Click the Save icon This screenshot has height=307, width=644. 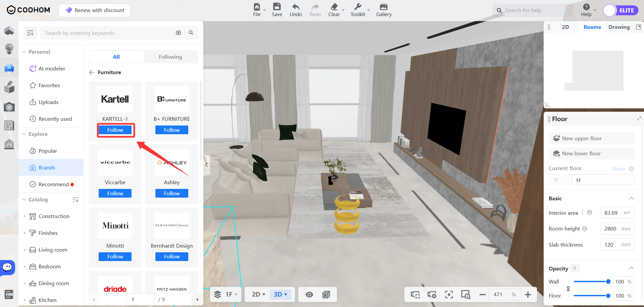pyautogui.click(x=277, y=7)
